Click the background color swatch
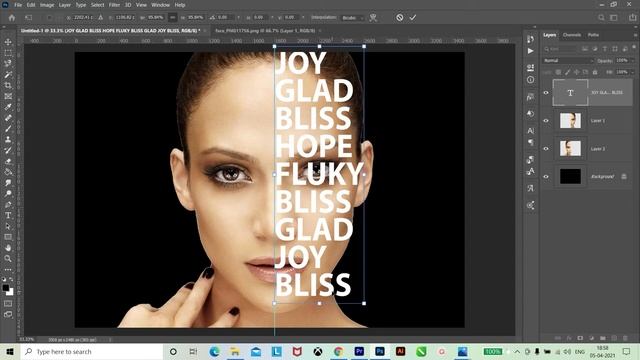Screen dimensions: 640x360 [x=11, y=292]
